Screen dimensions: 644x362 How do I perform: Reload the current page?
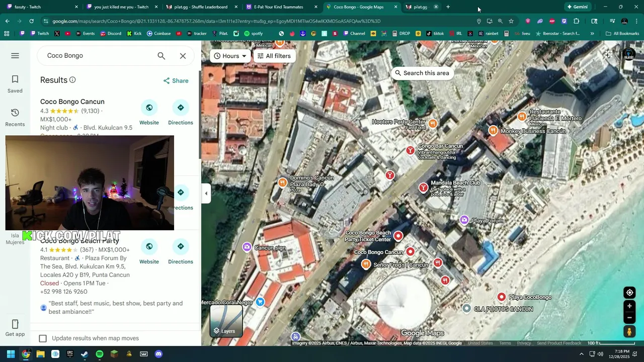[x=31, y=21]
